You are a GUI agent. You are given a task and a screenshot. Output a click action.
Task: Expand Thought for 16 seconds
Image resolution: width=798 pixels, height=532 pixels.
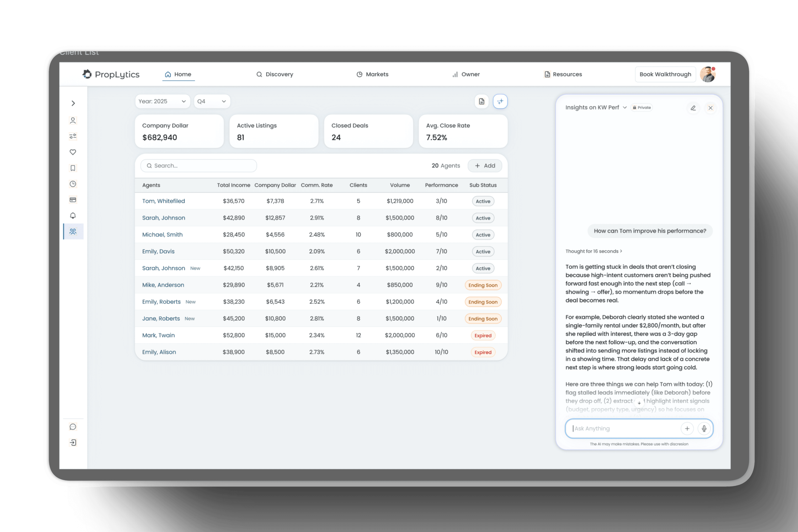tap(594, 251)
